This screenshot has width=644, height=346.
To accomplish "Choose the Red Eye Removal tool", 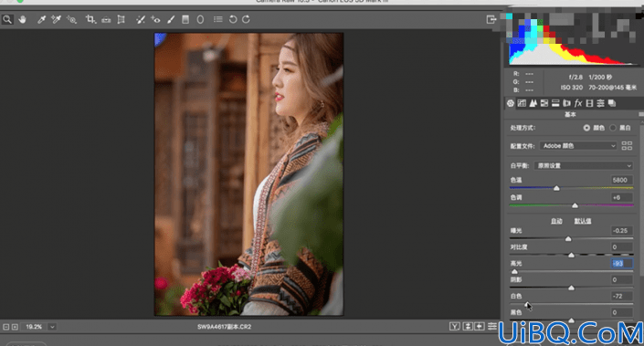I will point(155,19).
